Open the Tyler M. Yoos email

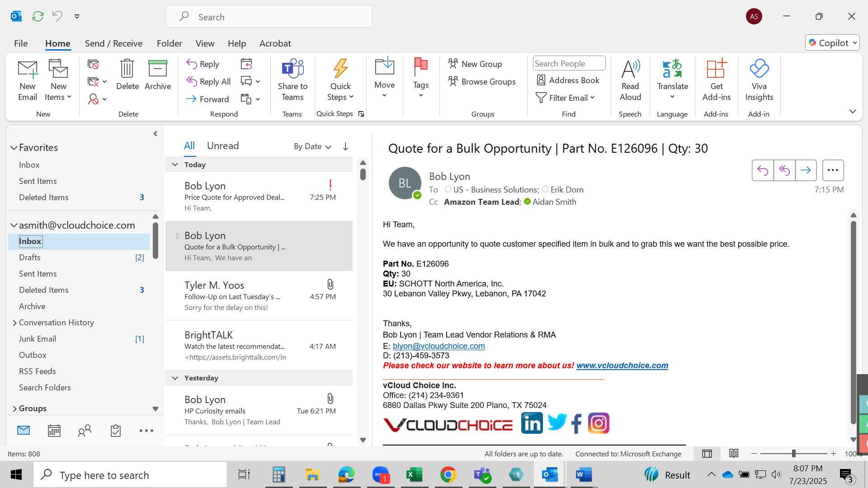[259, 296]
